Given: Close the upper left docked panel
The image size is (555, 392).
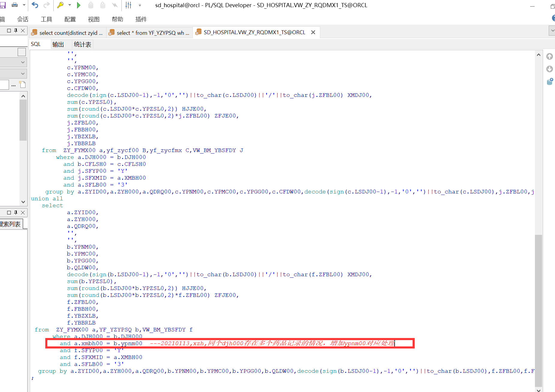Looking at the screenshot, I should (x=23, y=31).
